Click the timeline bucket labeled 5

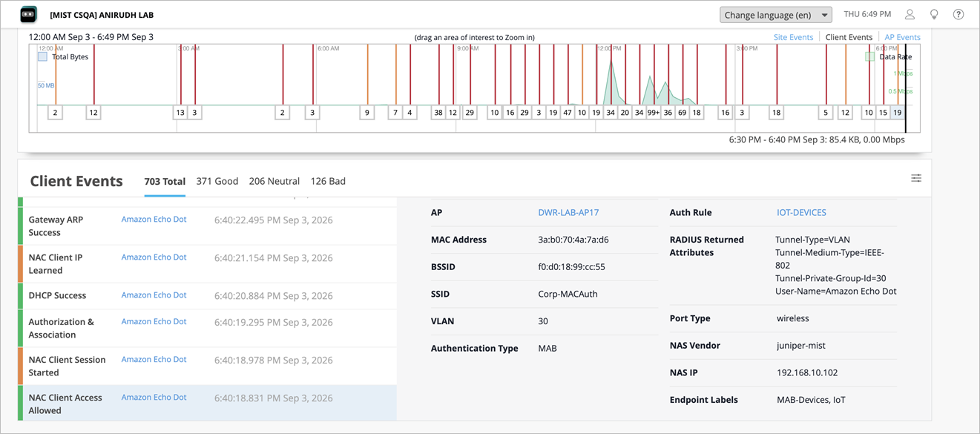pos(826,113)
